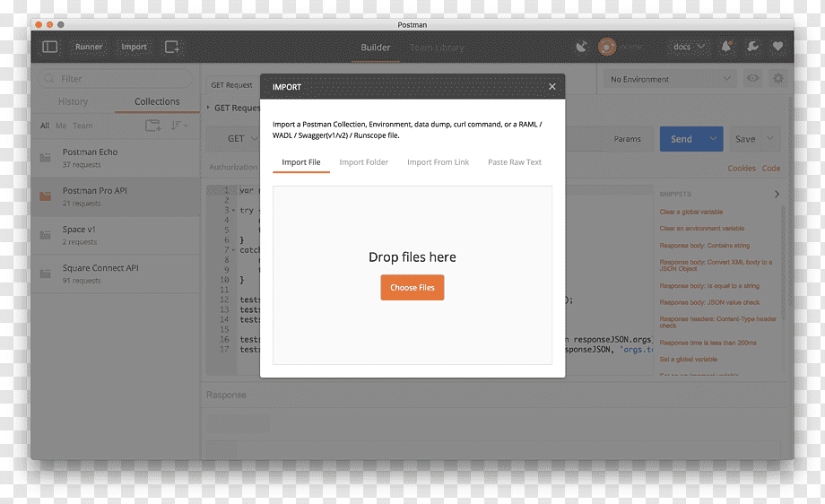This screenshot has height=504, width=825.
Task: Expand the docs dropdown
Action: point(689,47)
